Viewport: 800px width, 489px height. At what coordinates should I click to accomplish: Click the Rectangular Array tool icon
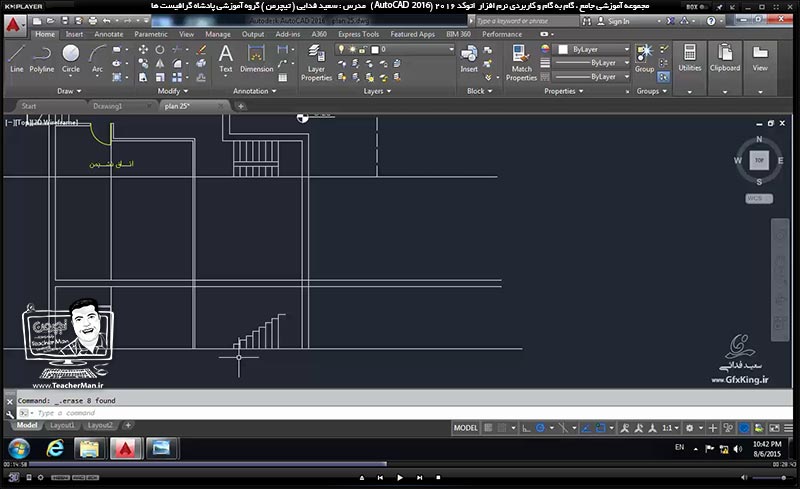click(177, 77)
